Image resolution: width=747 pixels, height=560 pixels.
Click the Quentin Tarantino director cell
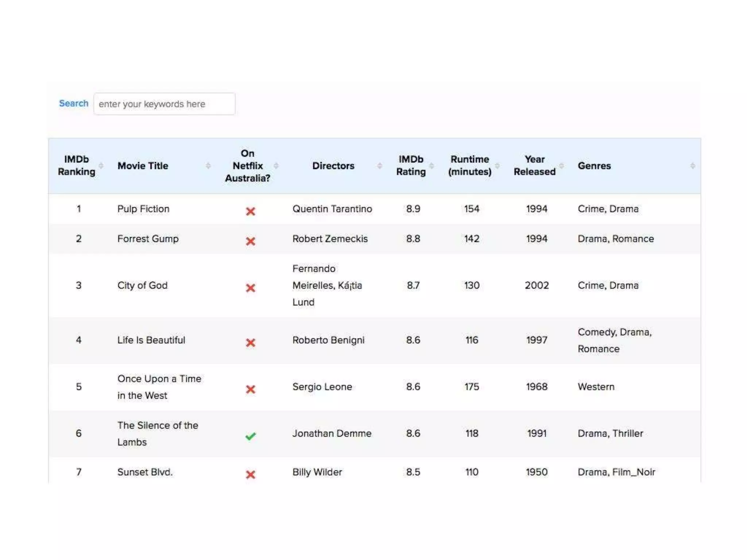[x=332, y=209]
